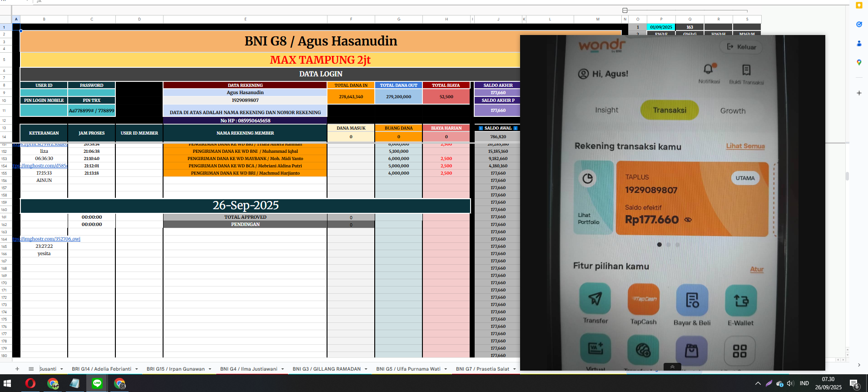868x392 pixels.
Task: Click the Atur link in wondr photo
Action: [x=757, y=269]
